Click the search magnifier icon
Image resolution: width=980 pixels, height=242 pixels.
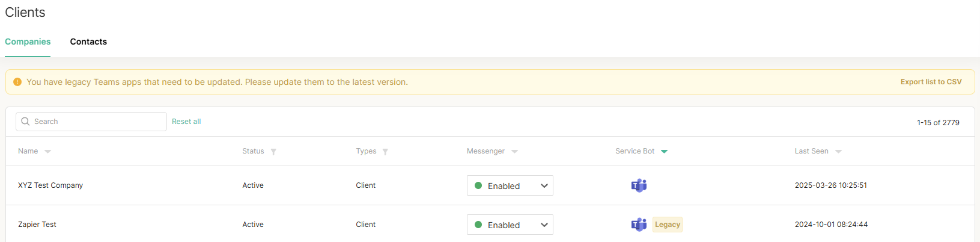click(x=25, y=122)
